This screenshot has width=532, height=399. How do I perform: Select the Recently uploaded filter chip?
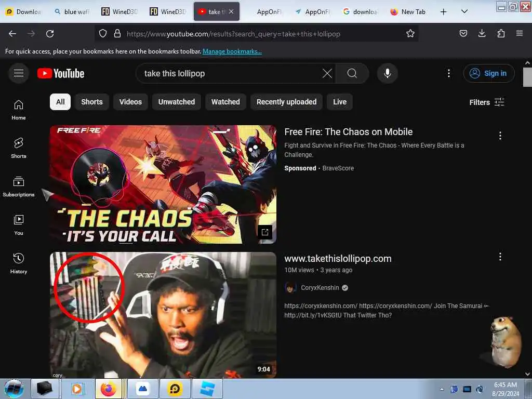[286, 102]
